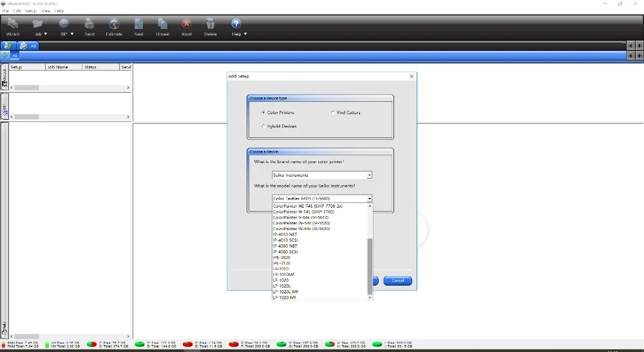
Task: Choose ColorPainter V-64s (IP-5610)
Action: 320,217
